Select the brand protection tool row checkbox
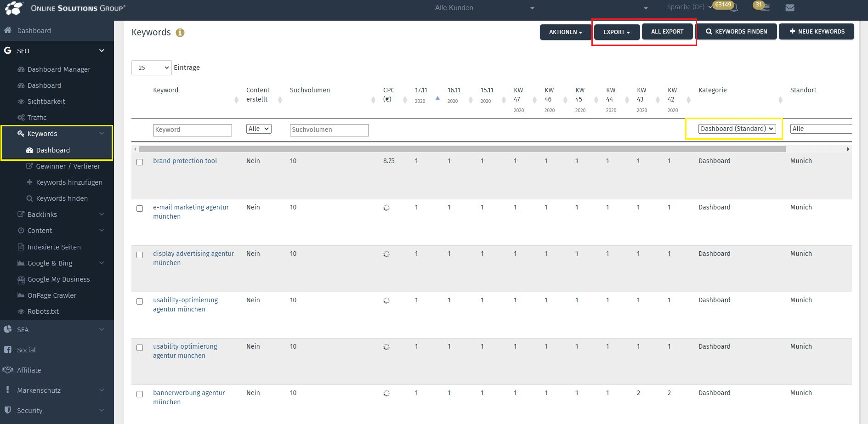 pos(140,162)
